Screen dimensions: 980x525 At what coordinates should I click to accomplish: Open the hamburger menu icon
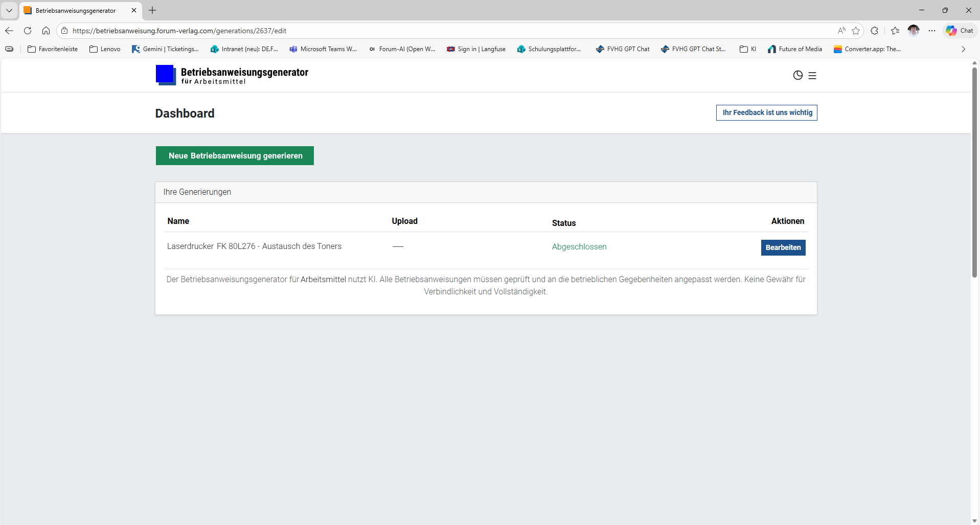click(x=812, y=76)
